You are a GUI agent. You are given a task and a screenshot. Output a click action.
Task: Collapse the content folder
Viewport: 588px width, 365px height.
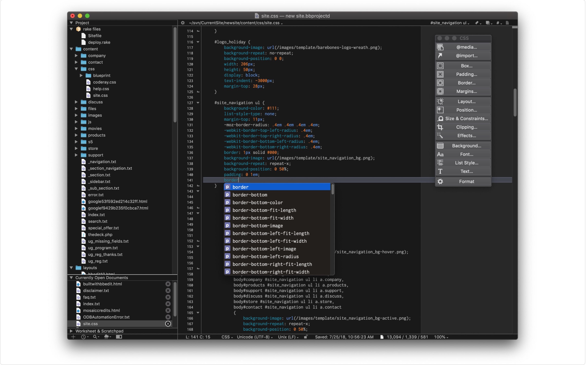pos(71,49)
